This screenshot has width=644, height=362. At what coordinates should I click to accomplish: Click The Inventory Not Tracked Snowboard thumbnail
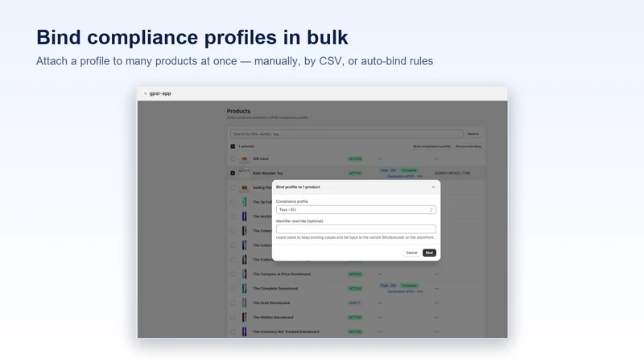coord(245,331)
